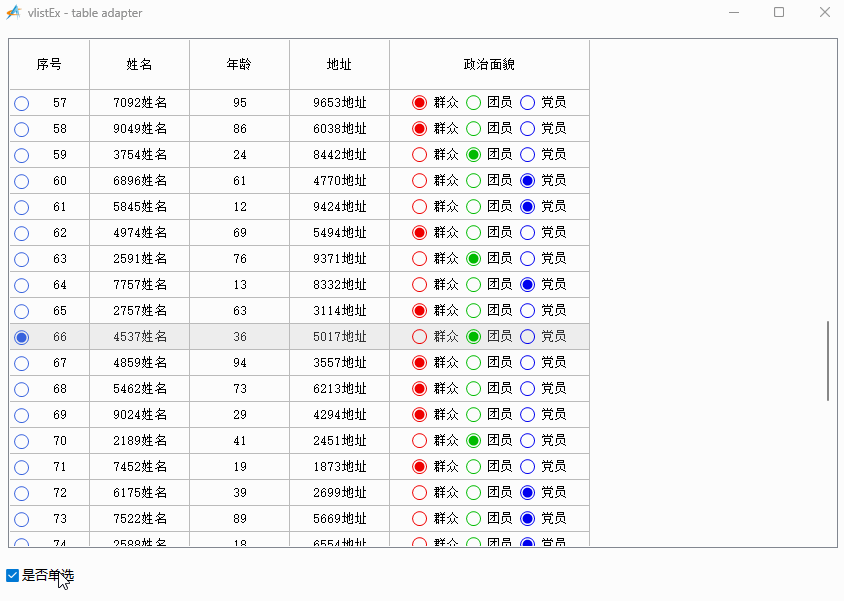This screenshot has width=844, height=601.
Task: Select row 57 radio button
Action: coord(22,103)
